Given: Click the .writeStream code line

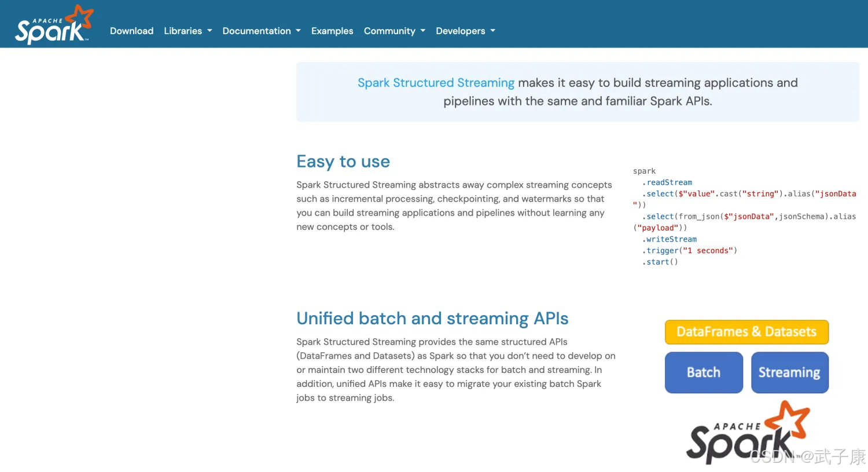Looking at the screenshot, I should 669,239.
